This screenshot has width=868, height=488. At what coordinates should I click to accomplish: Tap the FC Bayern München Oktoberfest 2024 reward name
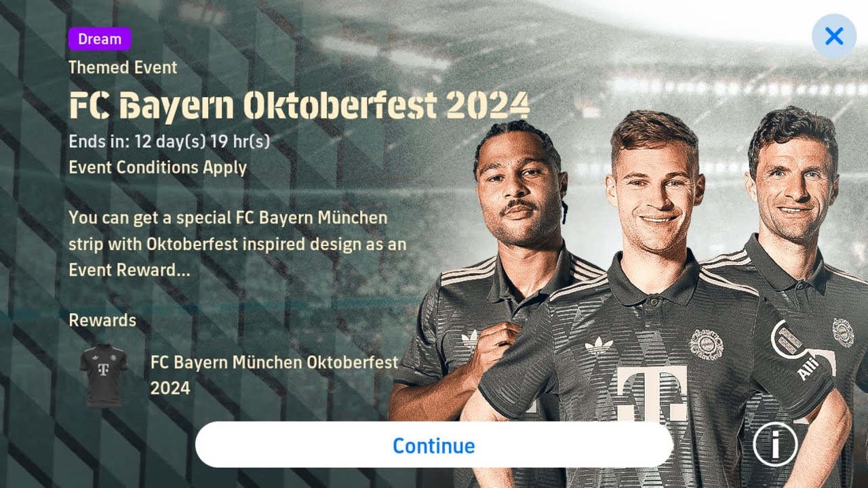tap(274, 375)
